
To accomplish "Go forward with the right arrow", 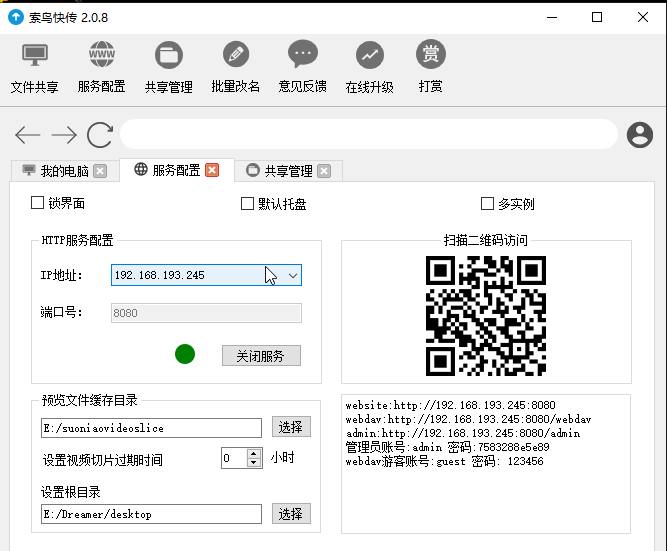I will point(64,135).
